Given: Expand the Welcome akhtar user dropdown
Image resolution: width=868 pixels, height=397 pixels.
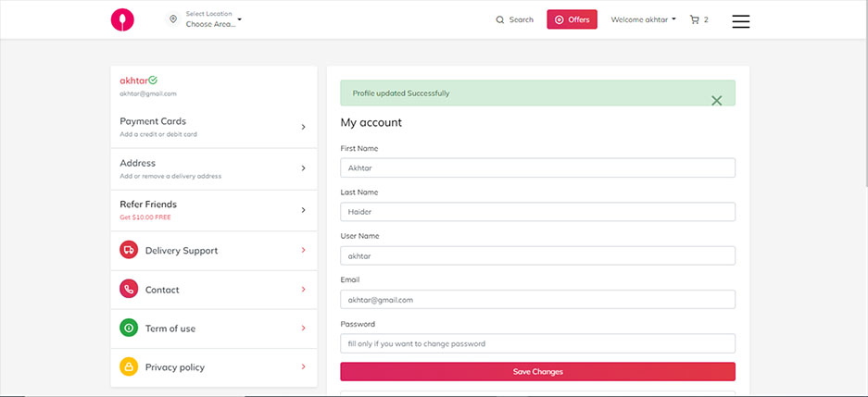Looking at the screenshot, I should tap(643, 19).
